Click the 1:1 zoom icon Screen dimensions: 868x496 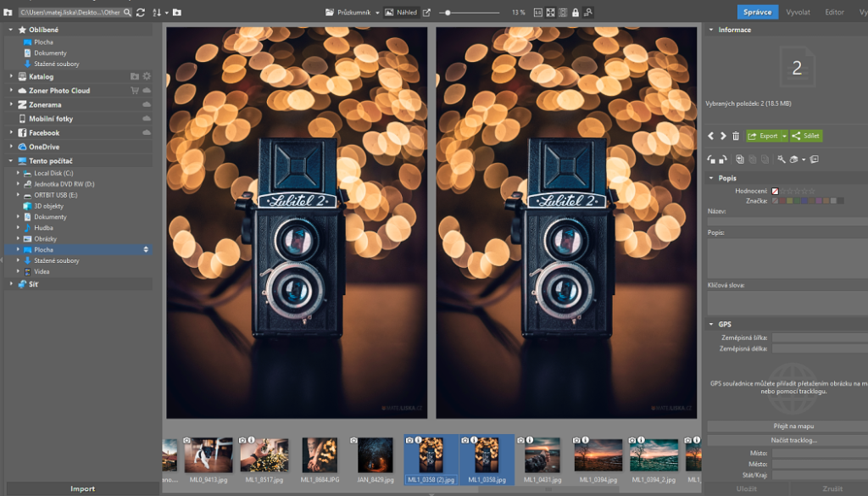click(x=537, y=12)
